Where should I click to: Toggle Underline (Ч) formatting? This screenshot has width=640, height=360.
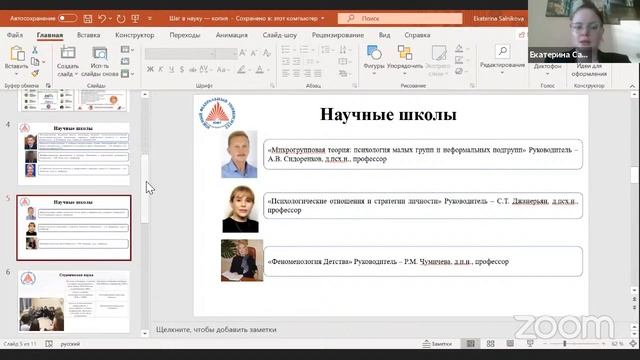tap(171, 69)
